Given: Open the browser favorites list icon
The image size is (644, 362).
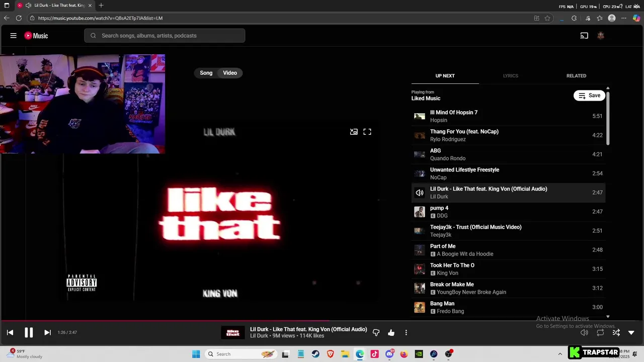Looking at the screenshot, I should coord(600,18).
